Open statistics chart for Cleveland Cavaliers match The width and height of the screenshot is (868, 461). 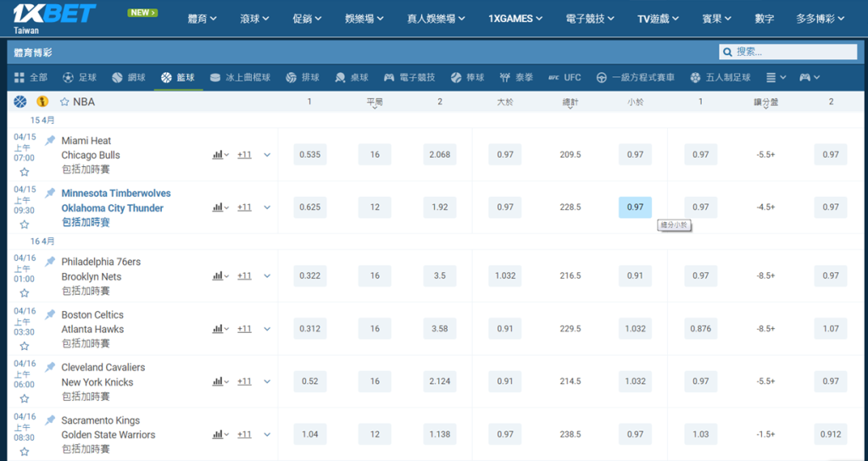pyautogui.click(x=220, y=381)
